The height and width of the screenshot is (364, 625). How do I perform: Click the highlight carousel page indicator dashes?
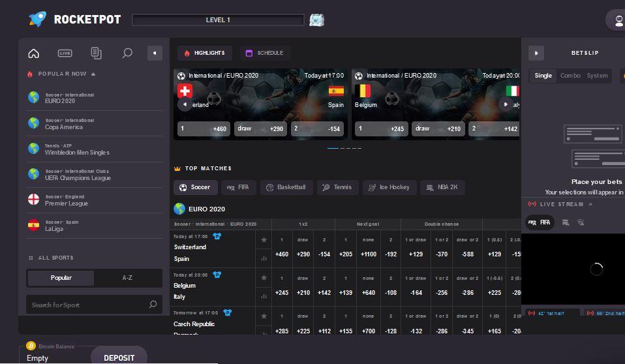[x=344, y=148]
